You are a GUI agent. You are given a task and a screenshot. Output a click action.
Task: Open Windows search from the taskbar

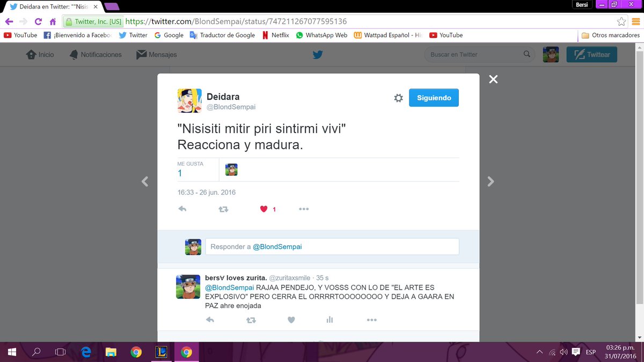coord(36,352)
